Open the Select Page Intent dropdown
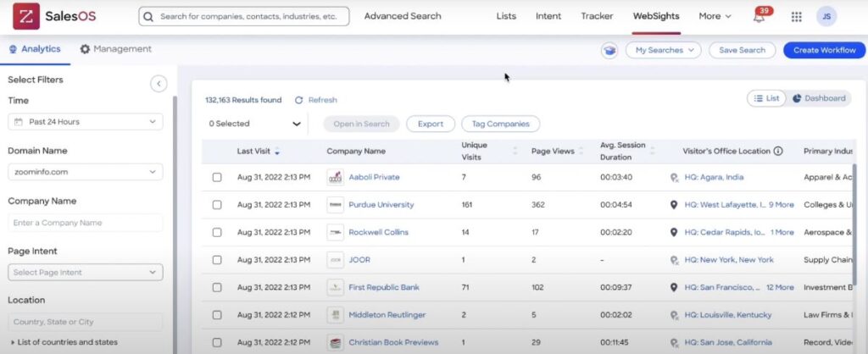 (86, 273)
